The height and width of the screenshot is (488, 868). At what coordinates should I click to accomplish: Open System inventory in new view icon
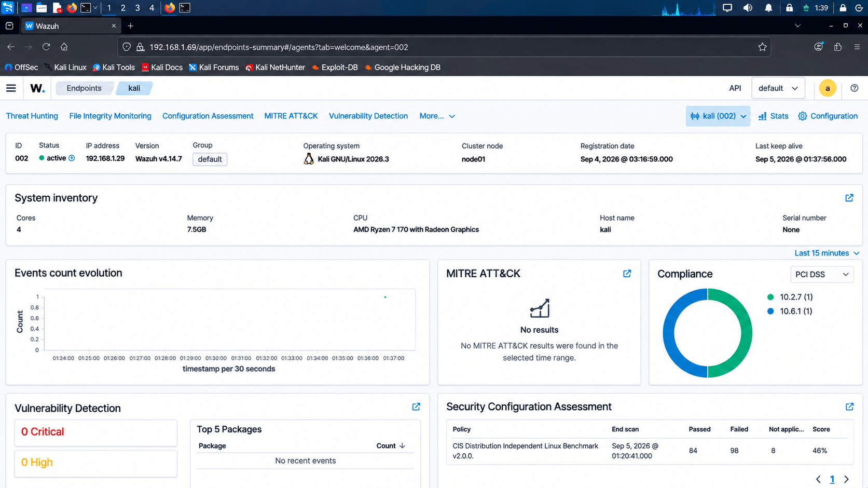click(849, 198)
